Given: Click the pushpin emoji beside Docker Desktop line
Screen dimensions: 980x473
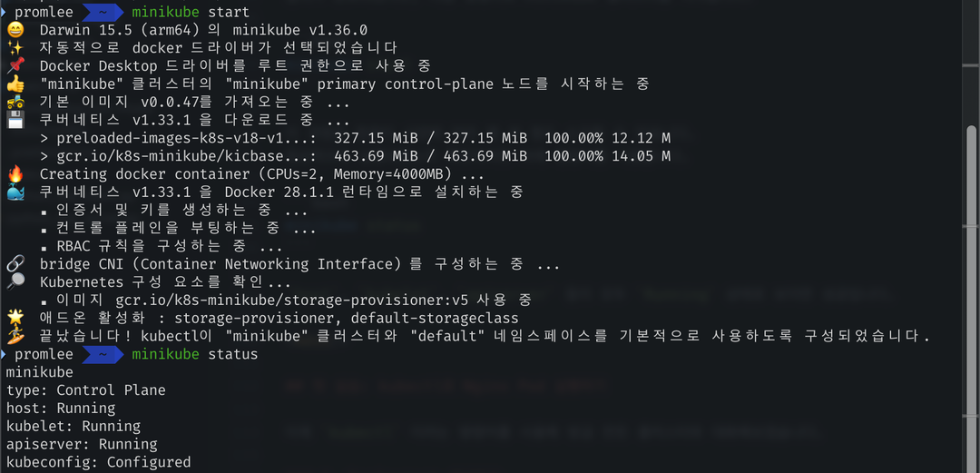Looking at the screenshot, I should coord(15,65).
